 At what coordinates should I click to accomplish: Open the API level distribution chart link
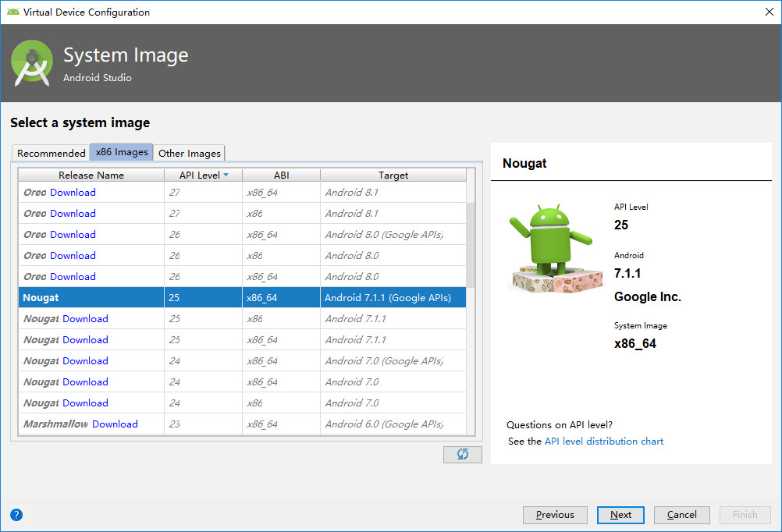click(604, 442)
